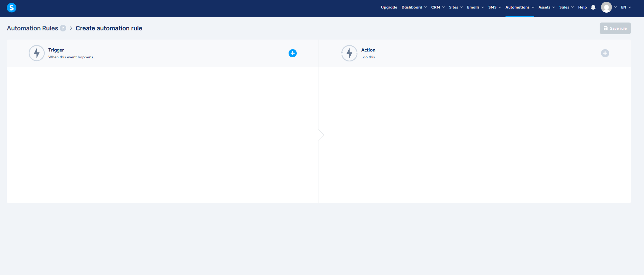The height and width of the screenshot is (275, 644).
Task: Open the Help link in navbar
Action: point(582,7)
